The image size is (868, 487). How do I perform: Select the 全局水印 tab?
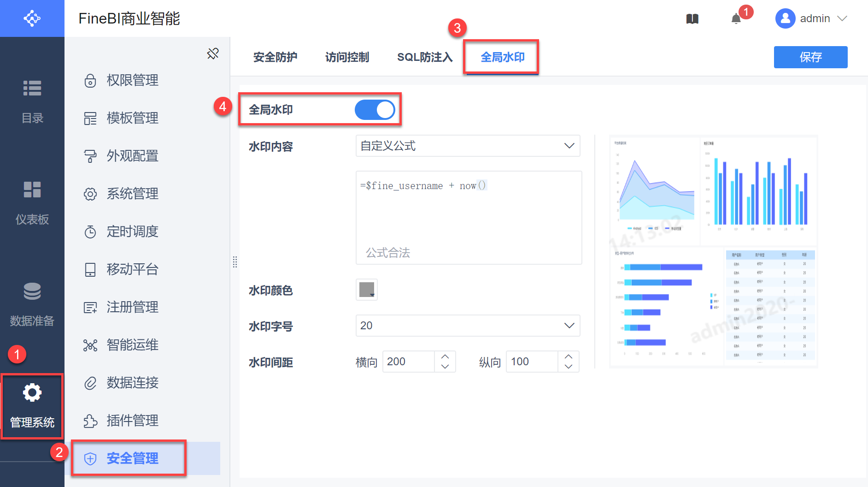tap(503, 57)
